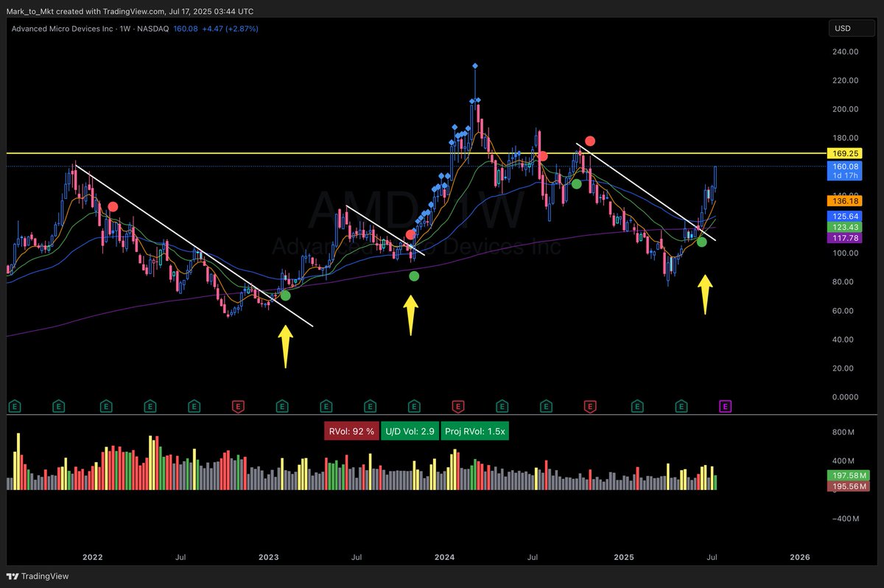Open the red E earnings marker for October 2024
Image resolution: width=884 pixels, height=588 pixels.
[590, 405]
